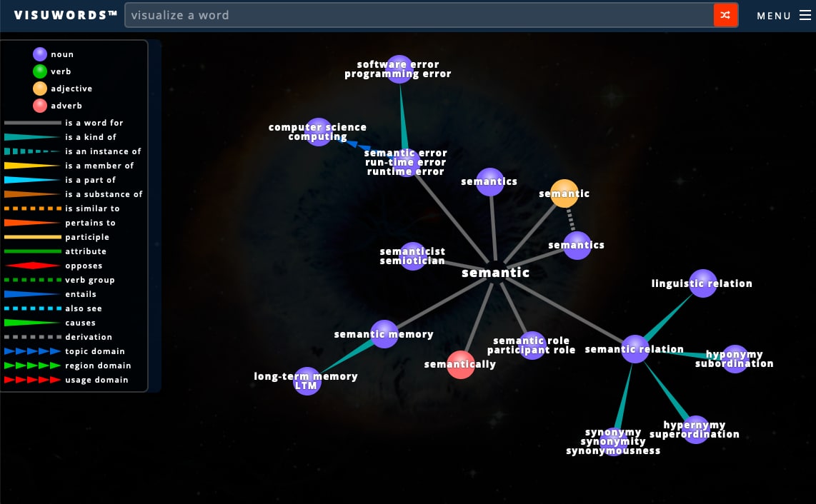Image resolution: width=816 pixels, height=504 pixels.
Task: Click the 'is similar to' legend entry
Action: tap(62, 208)
